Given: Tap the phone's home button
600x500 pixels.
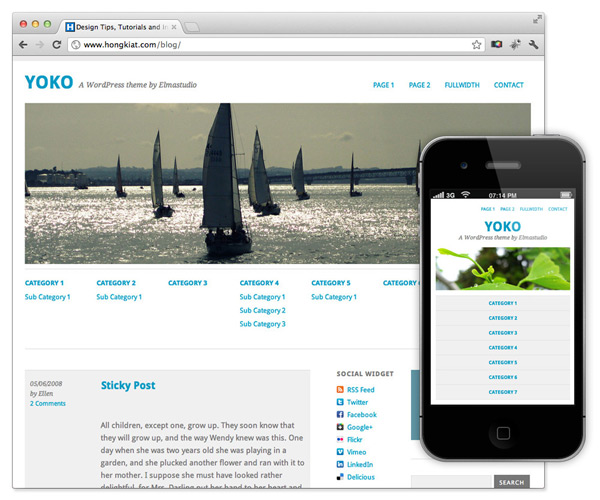Looking at the screenshot, I should [x=503, y=433].
